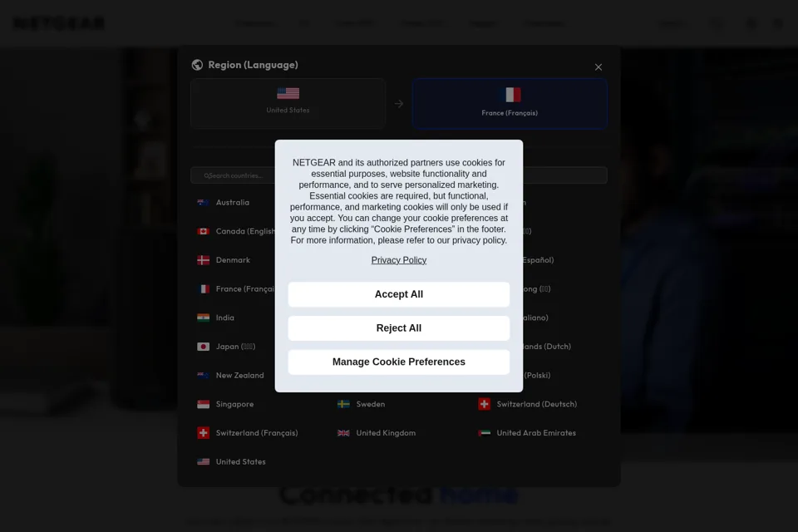Click the Japan flag icon
Viewport: 798px width, 532px height.
pyautogui.click(x=203, y=347)
